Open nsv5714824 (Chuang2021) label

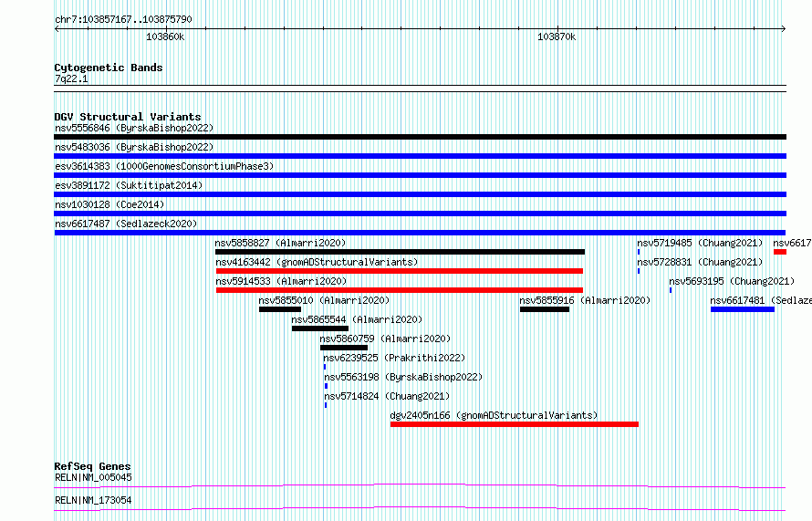[x=387, y=396]
